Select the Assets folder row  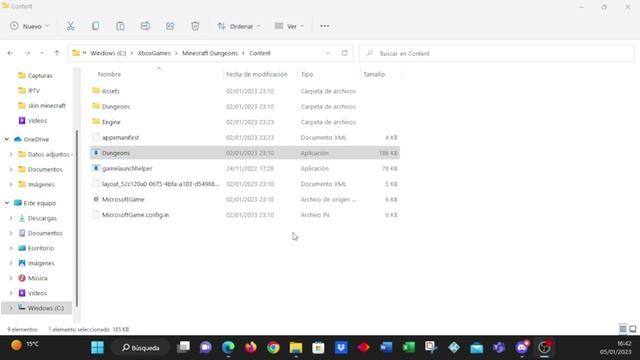pyautogui.click(x=245, y=91)
